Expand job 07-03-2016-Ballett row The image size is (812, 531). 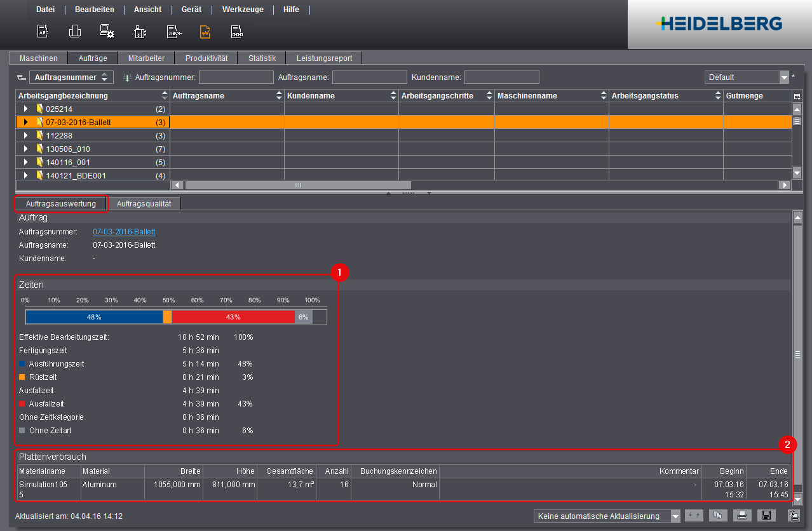(26, 122)
